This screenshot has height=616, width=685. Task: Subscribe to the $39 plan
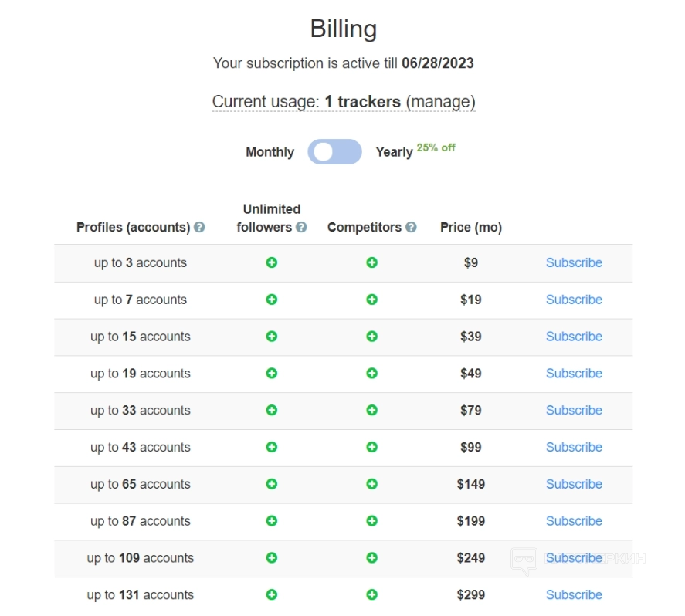point(574,337)
